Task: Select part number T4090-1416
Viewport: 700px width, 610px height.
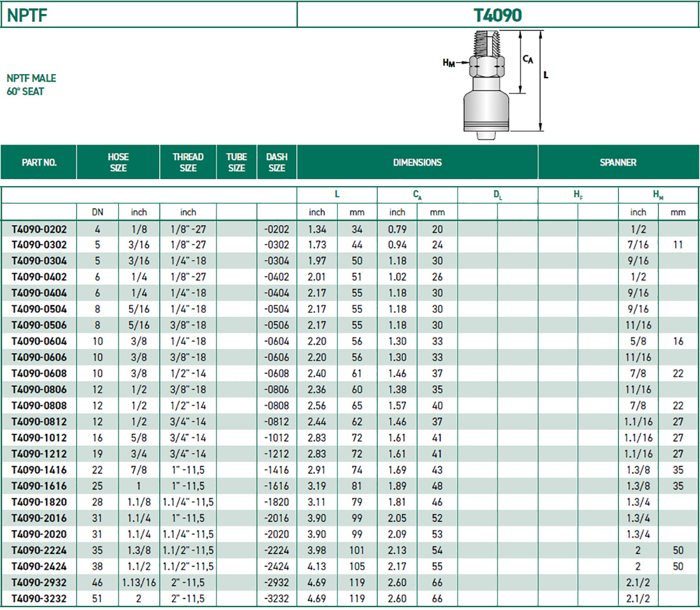Action: (x=39, y=470)
